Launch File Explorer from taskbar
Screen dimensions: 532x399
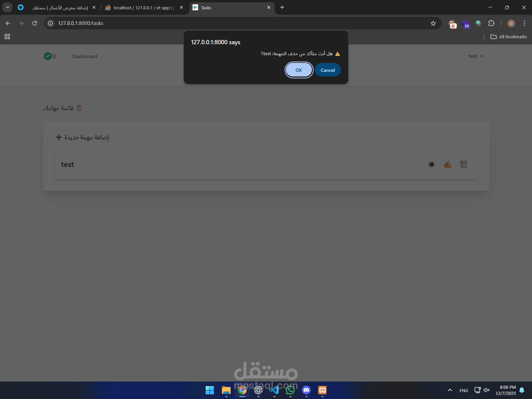pyautogui.click(x=226, y=390)
